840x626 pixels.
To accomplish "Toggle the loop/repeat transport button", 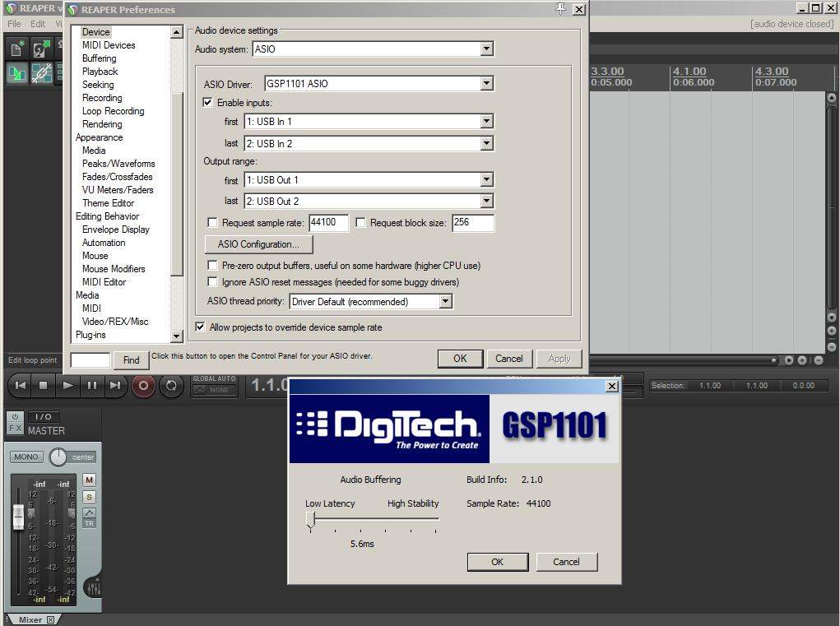I will pos(171,385).
